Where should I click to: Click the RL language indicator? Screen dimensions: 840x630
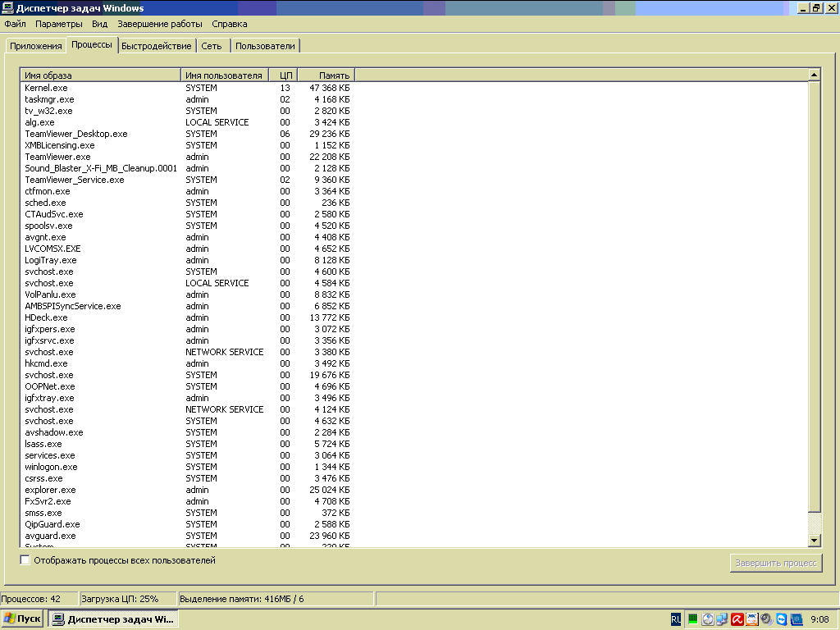pyautogui.click(x=675, y=619)
